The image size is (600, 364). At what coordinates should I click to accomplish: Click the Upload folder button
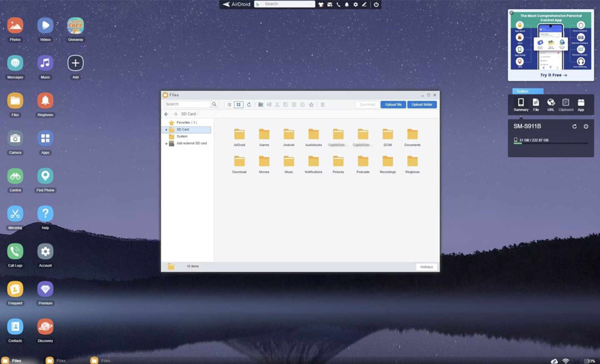click(422, 105)
